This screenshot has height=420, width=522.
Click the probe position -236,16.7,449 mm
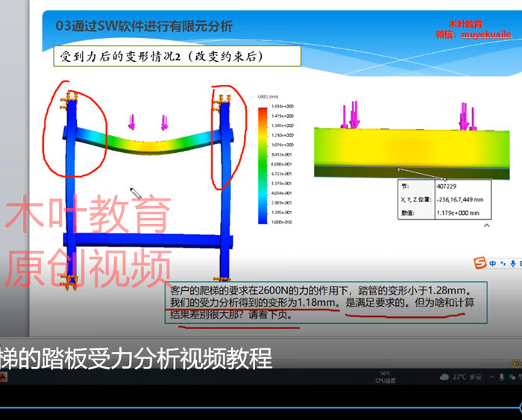tap(460, 199)
